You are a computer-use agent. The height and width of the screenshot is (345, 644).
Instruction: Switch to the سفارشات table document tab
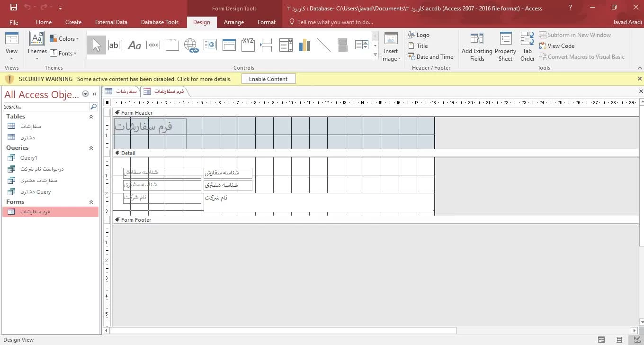[x=122, y=91]
